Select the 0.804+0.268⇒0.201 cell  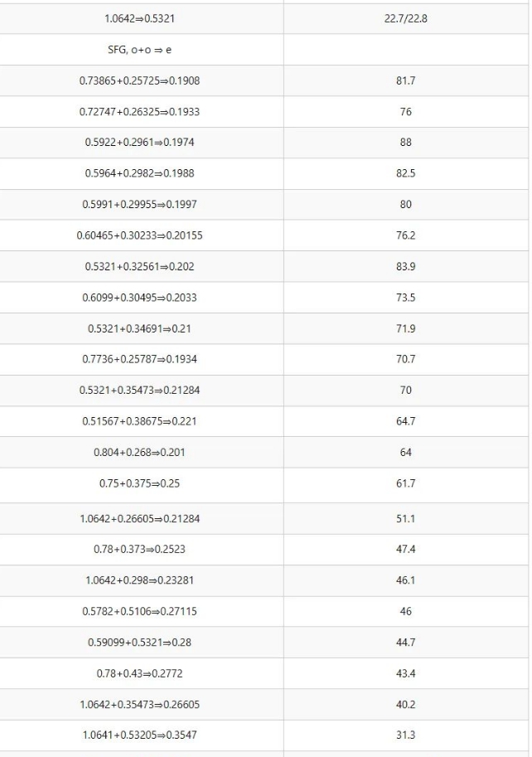tap(139, 453)
